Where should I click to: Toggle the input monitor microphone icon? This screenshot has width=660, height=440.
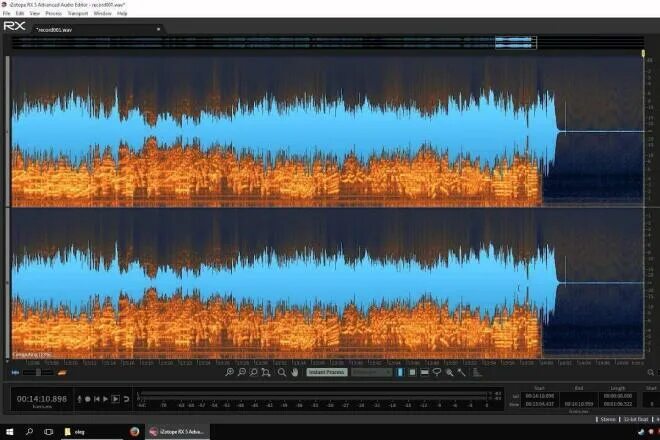[x=79, y=399]
